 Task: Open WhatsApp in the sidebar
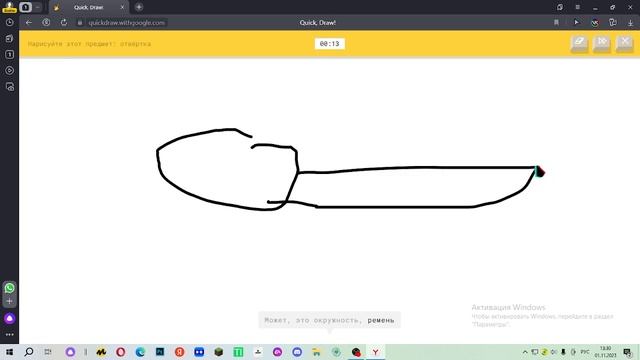point(9,288)
